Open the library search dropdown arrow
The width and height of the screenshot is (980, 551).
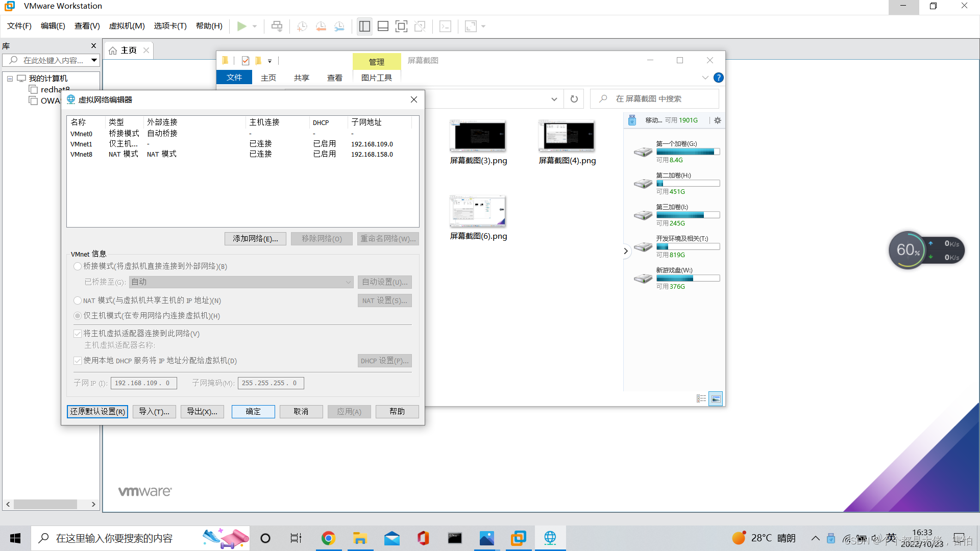[x=94, y=60]
